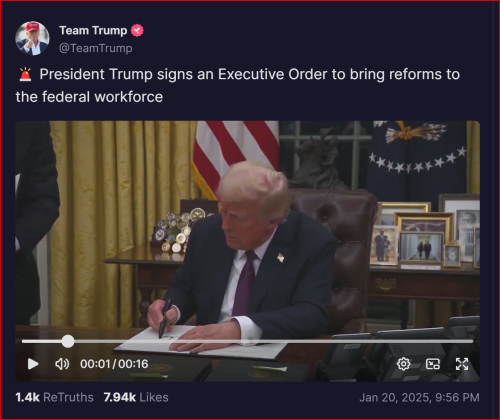View the 1.4k ReTruths list
The height and width of the screenshot is (420, 500).
tap(54, 397)
